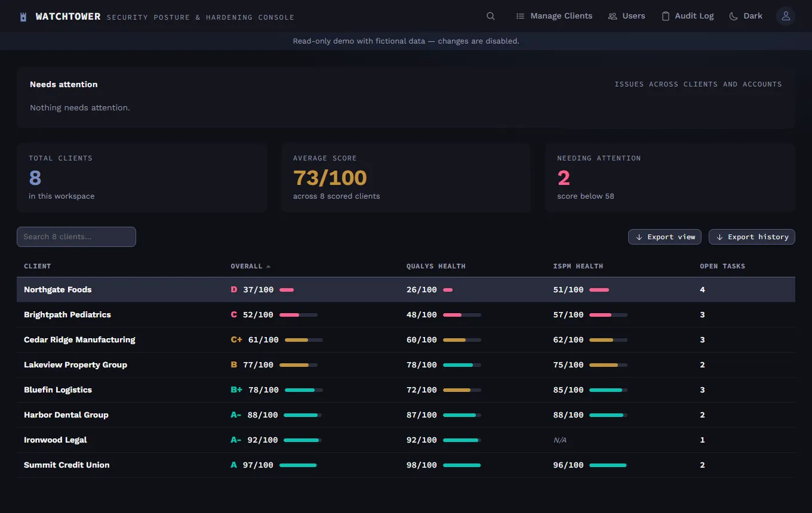Click the Needing Attention card value 2
This screenshot has height=513, width=812.
pos(564,178)
